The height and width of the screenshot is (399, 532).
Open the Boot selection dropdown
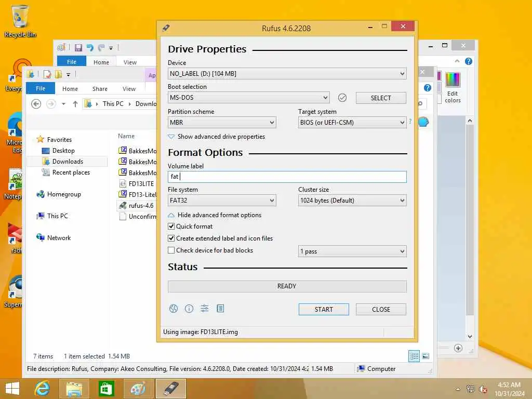click(x=249, y=98)
